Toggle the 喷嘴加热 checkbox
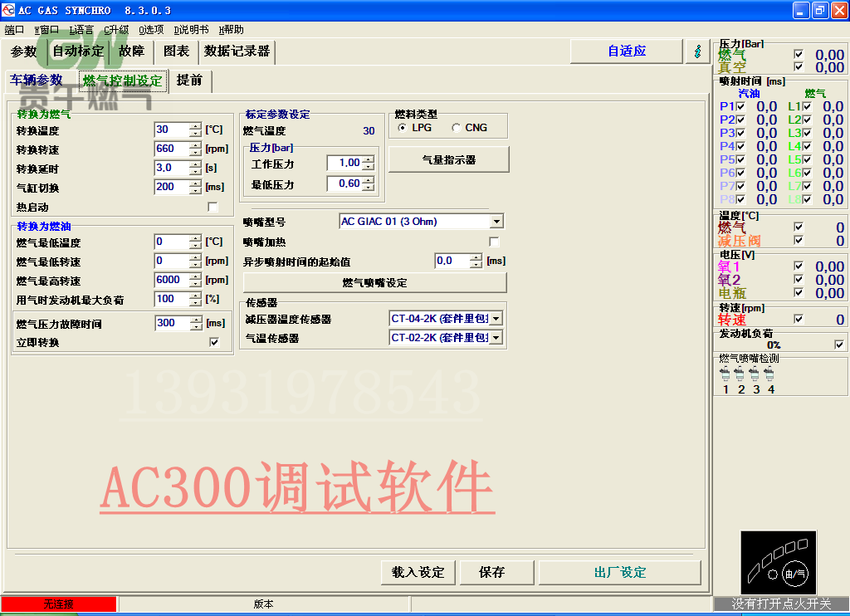The width and height of the screenshot is (850, 616). pyautogui.click(x=494, y=242)
